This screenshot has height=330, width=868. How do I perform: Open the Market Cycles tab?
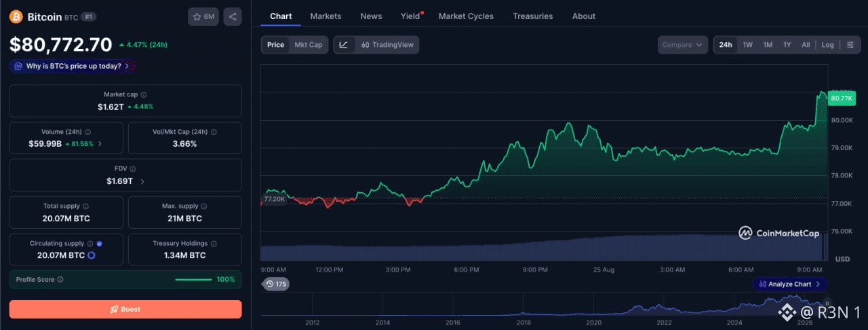tap(466, 16)
